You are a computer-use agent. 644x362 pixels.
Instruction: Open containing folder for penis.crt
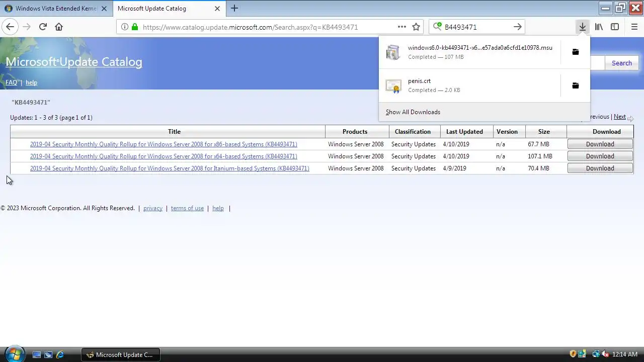(x=576, y=85)
